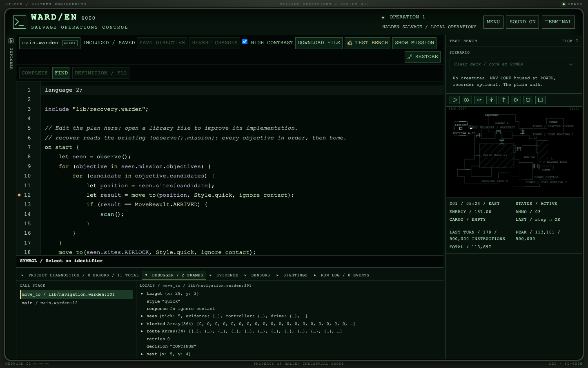Click the terminal prompt logo icon

click(20, 22)
